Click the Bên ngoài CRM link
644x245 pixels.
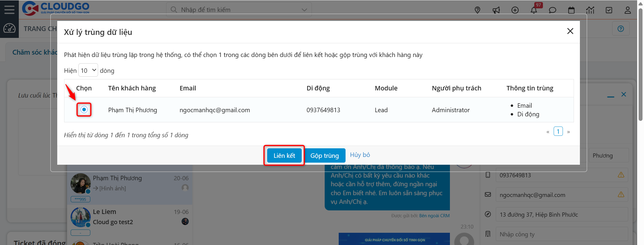434,215
